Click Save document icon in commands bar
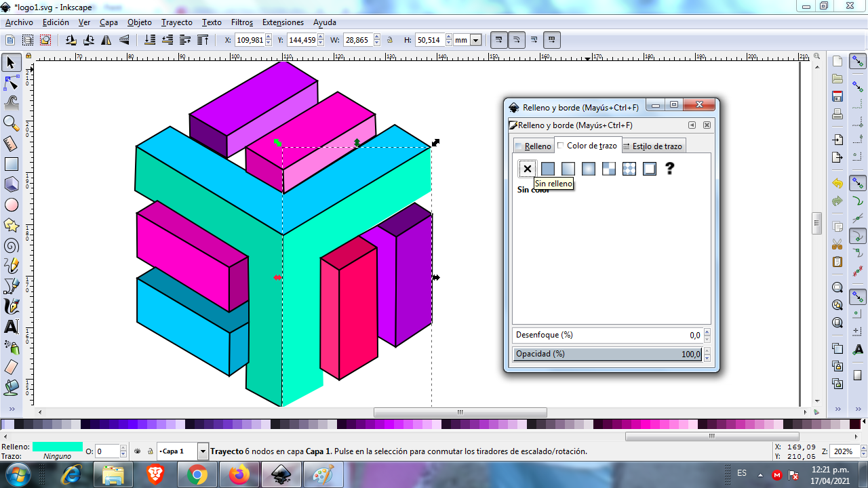 point(837,96)
